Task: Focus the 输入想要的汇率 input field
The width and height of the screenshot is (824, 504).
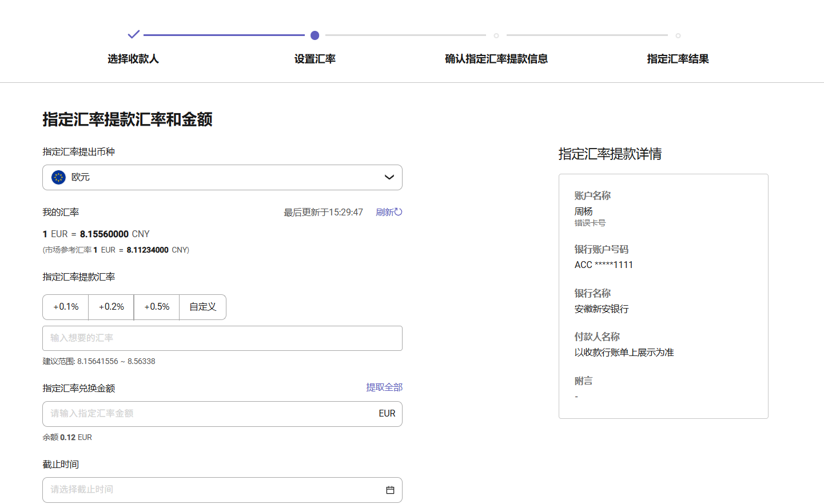Action: point(222,338)
